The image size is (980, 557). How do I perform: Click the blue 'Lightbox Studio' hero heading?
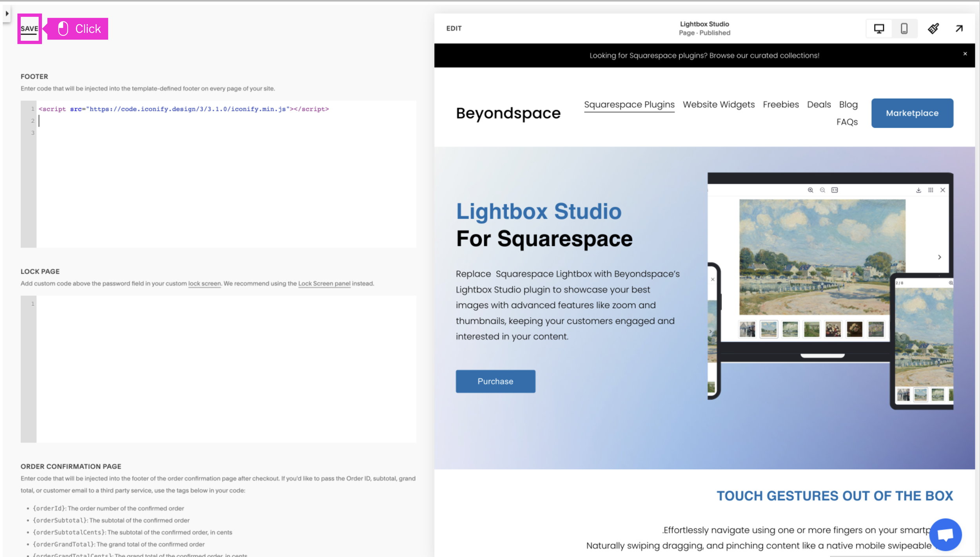[539, 212]
